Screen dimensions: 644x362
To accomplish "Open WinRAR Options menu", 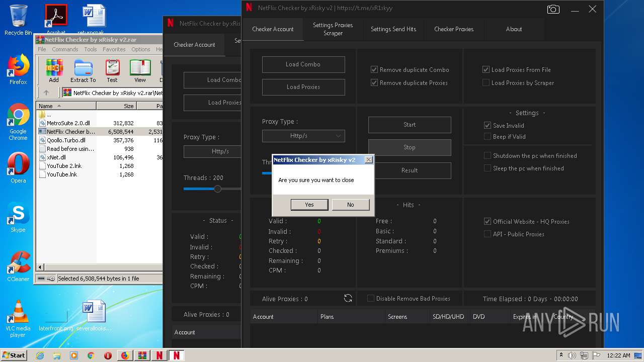I will [x=141, y=49].
